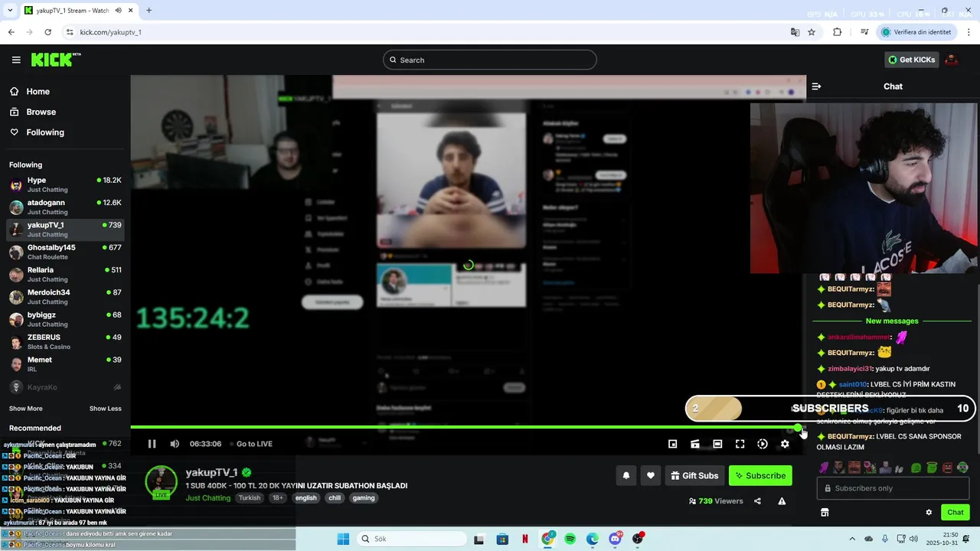Viewport: 980px width, 551px height.
Task: Collapse the list with Show Less
Action: 105,409
